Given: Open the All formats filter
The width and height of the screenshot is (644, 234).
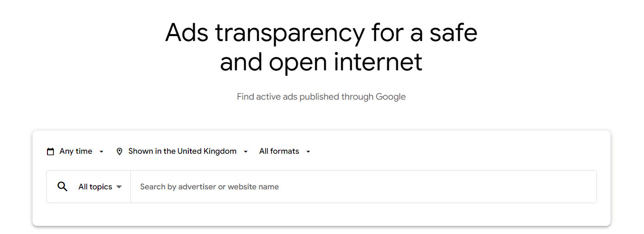Looking at the screenshot, I should coord(279,151).
